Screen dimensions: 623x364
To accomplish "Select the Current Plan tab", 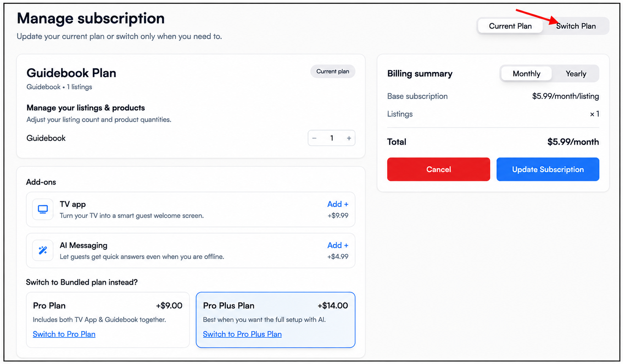I will click(x=510, y=26).
